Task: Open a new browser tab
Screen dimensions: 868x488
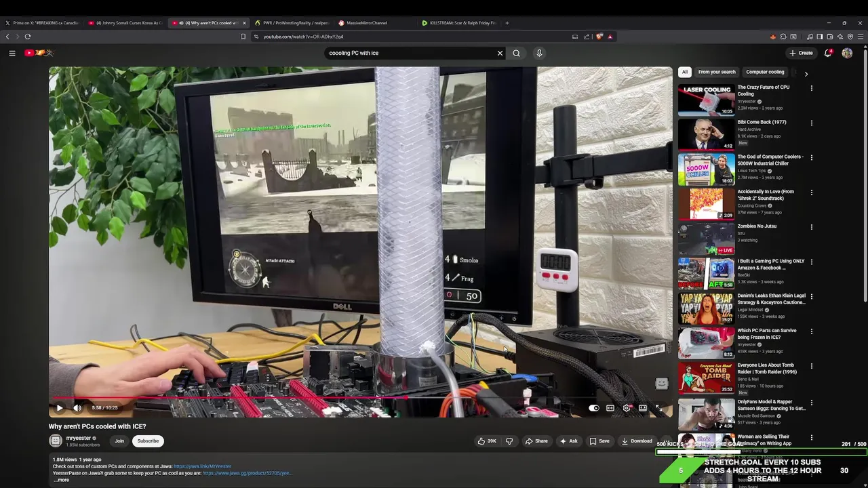Action: [507, 23]
